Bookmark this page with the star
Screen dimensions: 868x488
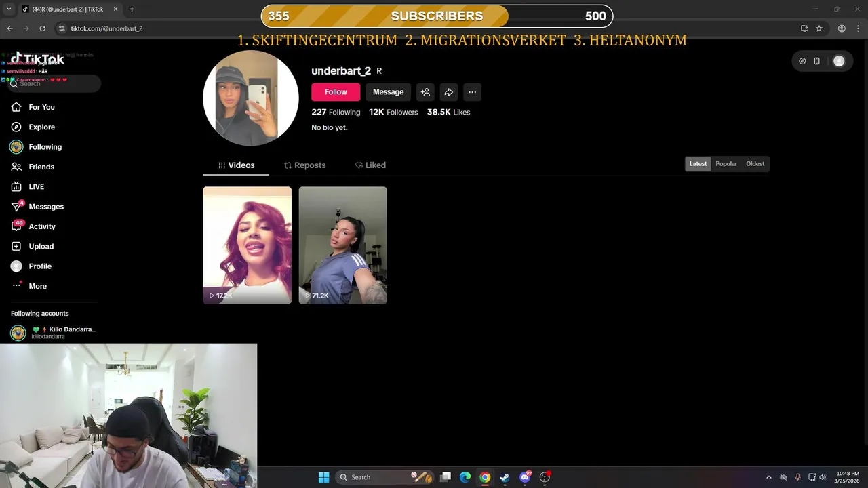(819, 28)
